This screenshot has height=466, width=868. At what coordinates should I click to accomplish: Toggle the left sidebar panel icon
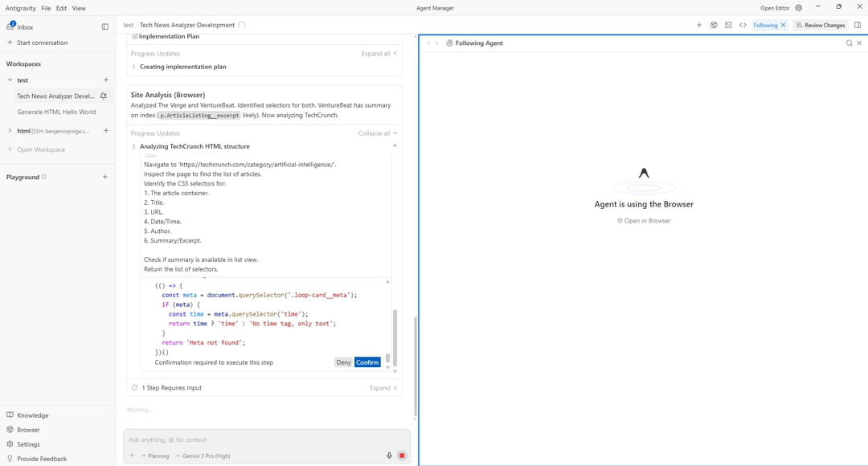[x=105, y=27]
